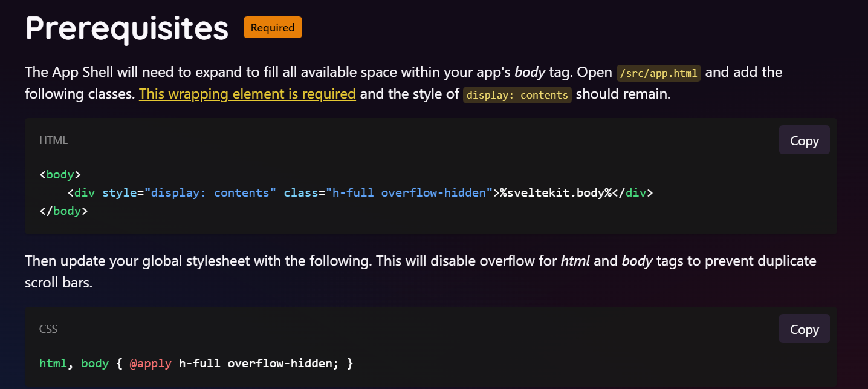The height and width of the screenshot is (389, 868).
Task: Select the html selector in the CSS rule
Action: [53, 363]
